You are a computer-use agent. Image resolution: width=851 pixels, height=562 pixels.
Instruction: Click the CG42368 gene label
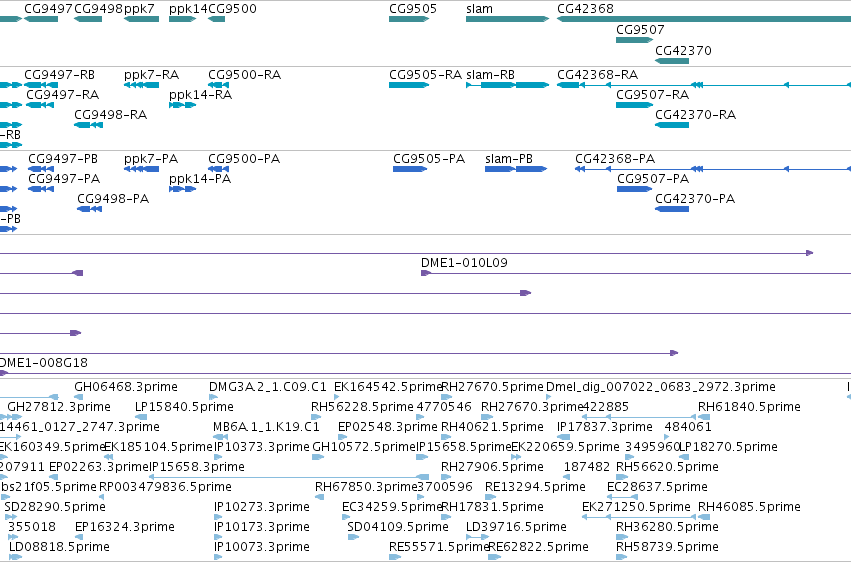[586, 9]
